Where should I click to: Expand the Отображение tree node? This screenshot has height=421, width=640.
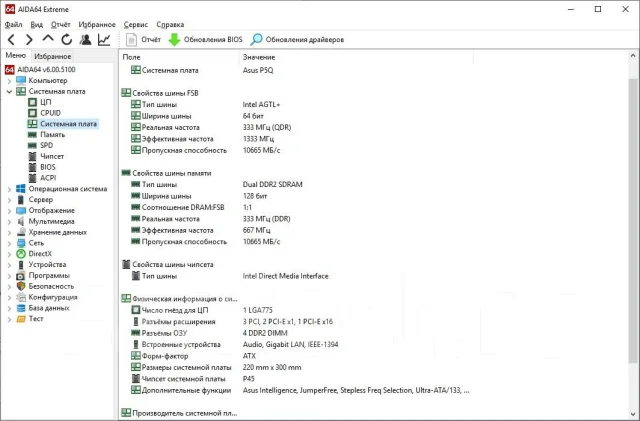[x=9, y=211]
